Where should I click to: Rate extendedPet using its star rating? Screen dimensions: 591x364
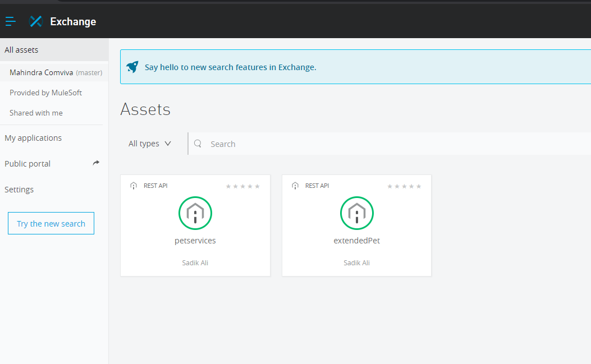coord(404,186)
